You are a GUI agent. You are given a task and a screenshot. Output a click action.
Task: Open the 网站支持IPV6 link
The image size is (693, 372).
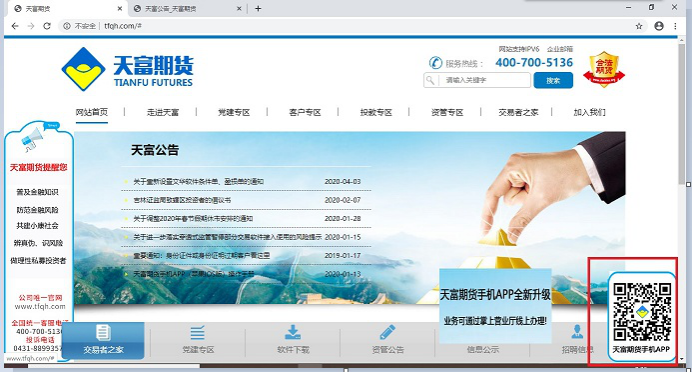coord(519,49)
